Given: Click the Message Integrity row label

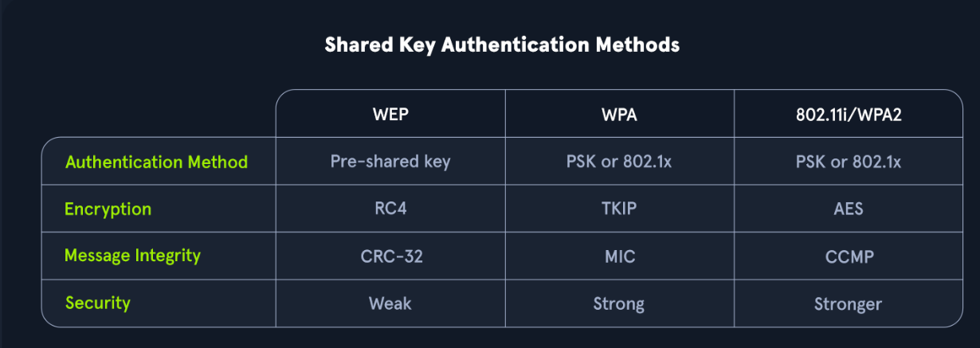Looking at the screenshot, I should point(132,256).
